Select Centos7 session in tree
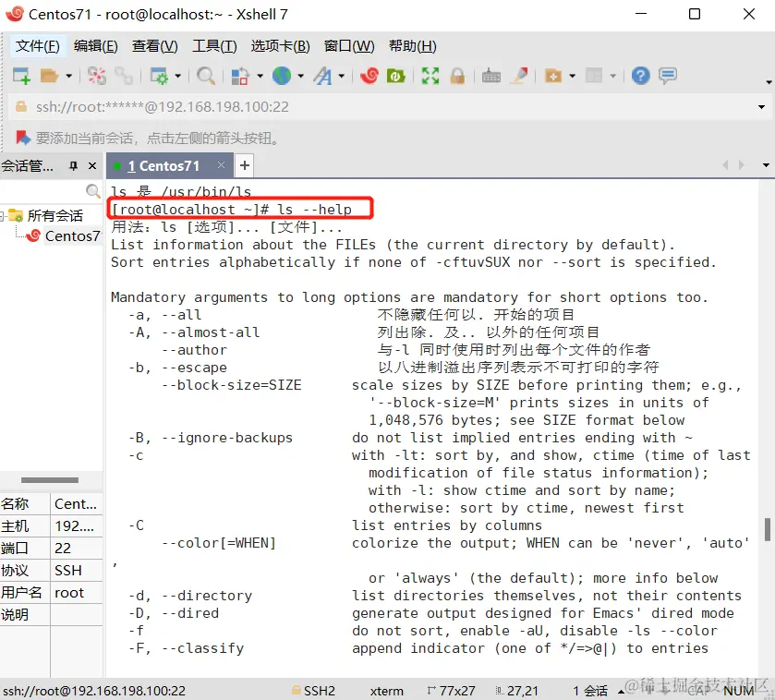775x700 pixels. point(72,235)
